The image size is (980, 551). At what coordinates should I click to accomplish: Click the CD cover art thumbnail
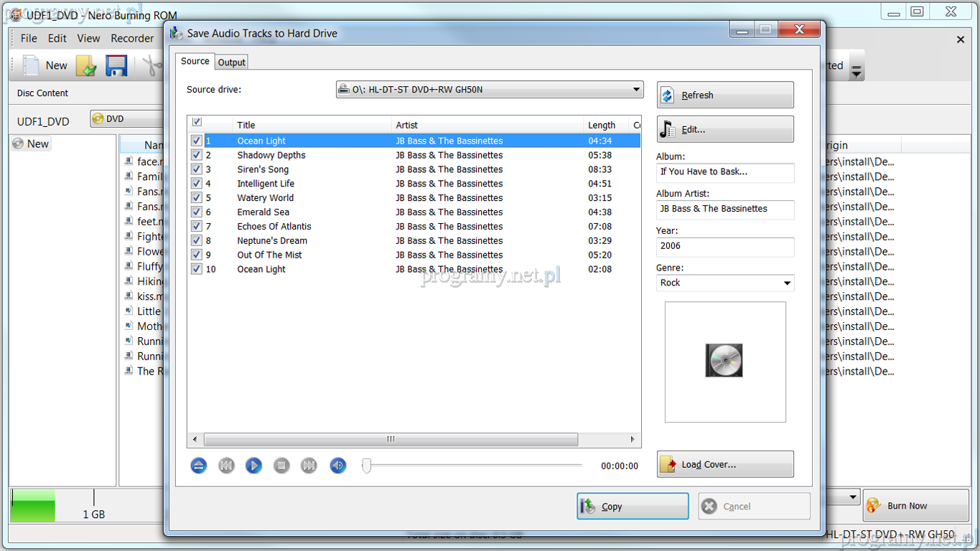coord(724,361)
